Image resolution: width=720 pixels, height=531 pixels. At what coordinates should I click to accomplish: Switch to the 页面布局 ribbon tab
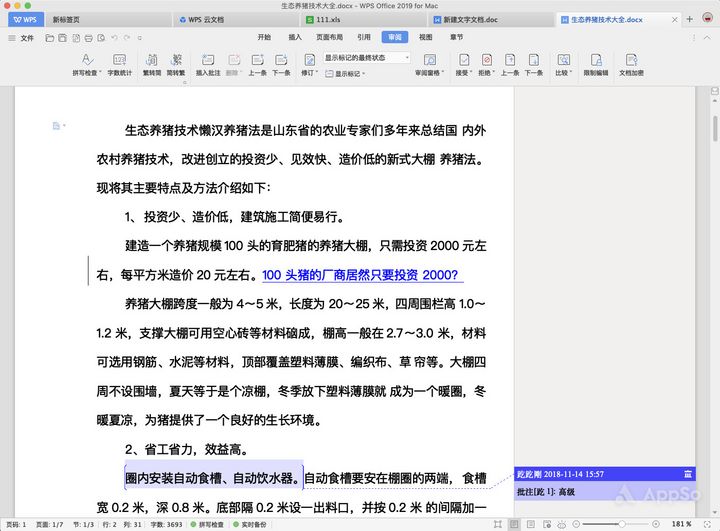[x=329, y=37]
